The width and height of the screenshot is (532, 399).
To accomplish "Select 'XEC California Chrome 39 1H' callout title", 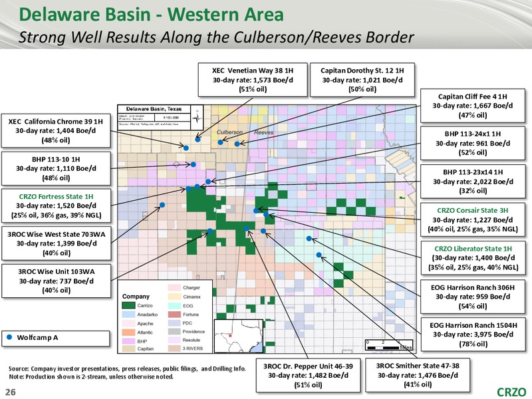I will tap(55, 122).
